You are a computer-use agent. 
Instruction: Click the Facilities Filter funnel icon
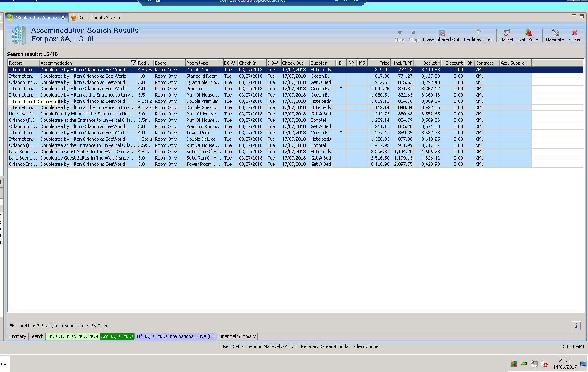tap(478, 33)
